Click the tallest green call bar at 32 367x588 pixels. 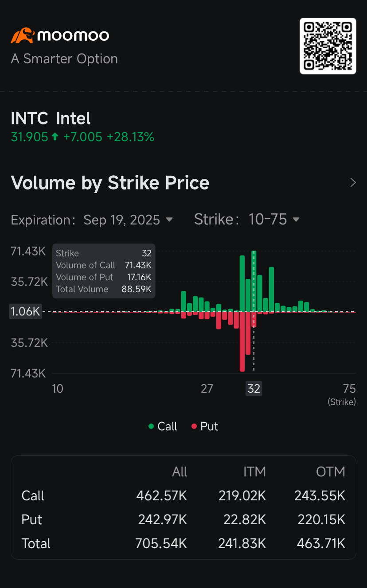coord(254,281)
